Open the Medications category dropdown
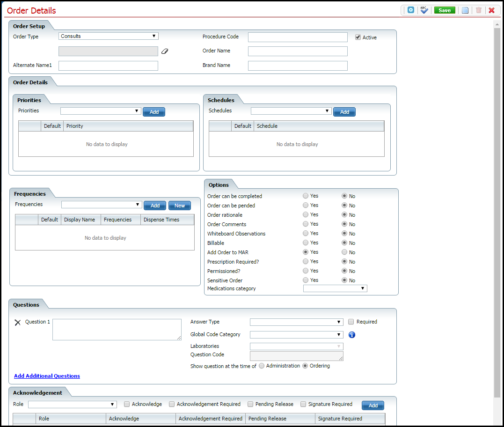504x427 pixels. (x=335, y=288)
